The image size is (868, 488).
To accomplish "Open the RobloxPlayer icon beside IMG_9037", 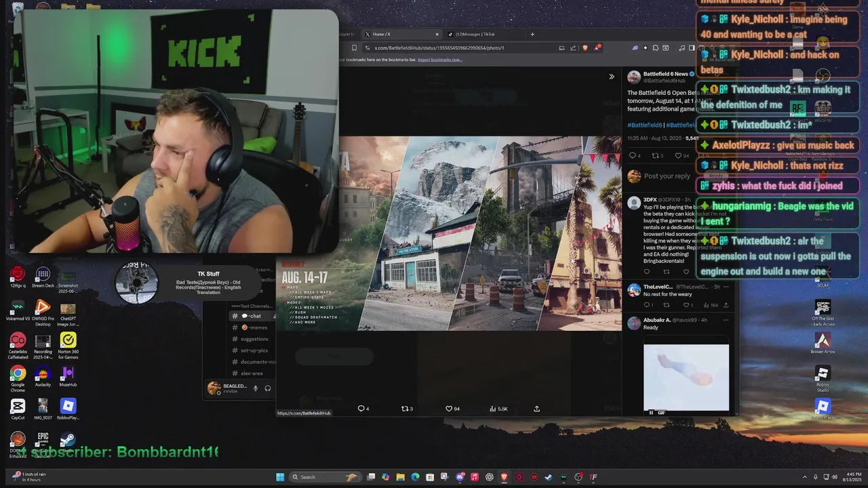I will [x=68, y=409].
